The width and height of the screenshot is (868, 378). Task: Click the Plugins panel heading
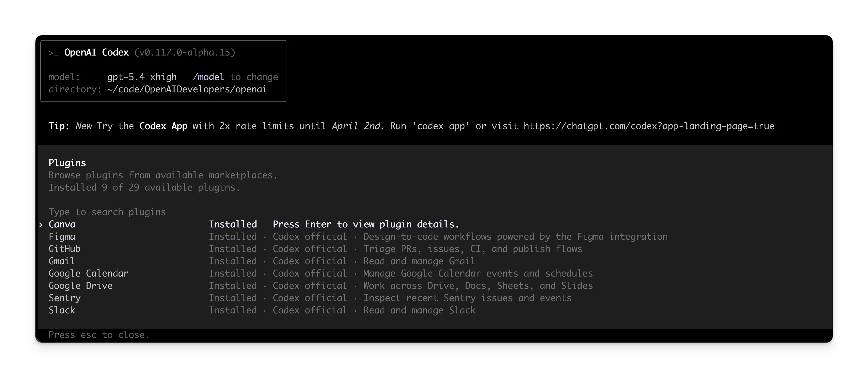click(67, 163)
